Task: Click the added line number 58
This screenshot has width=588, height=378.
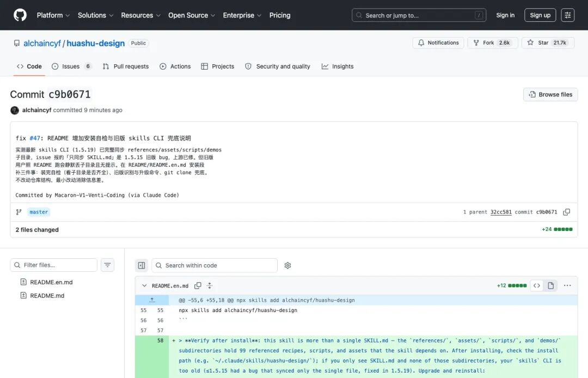Action: (160, 340)
